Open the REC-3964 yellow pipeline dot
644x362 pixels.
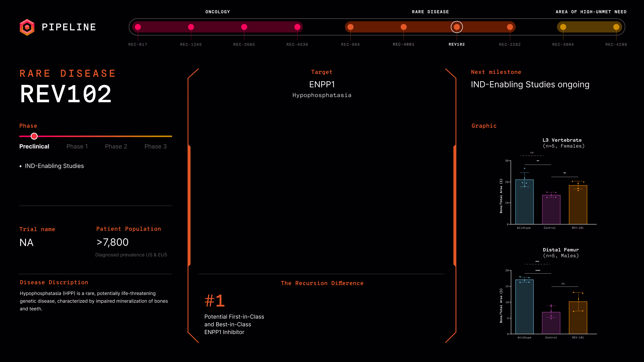[x=563, y=27]
